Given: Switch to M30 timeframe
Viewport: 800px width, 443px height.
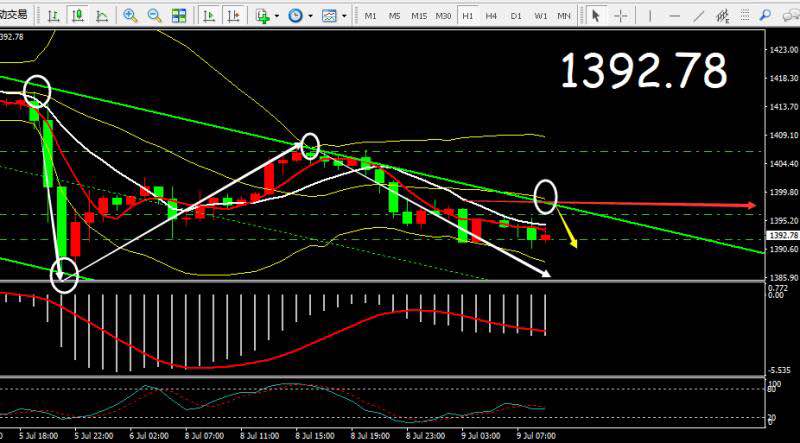Looking at the screenshot, I should click(443, 16).
